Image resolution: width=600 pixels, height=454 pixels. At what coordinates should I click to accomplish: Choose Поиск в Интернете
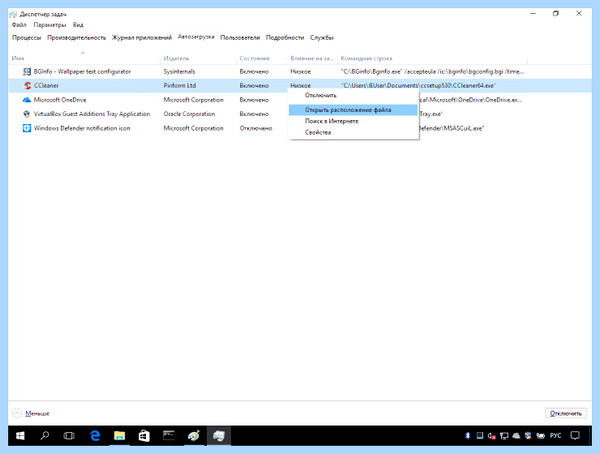tap(353, 121)
